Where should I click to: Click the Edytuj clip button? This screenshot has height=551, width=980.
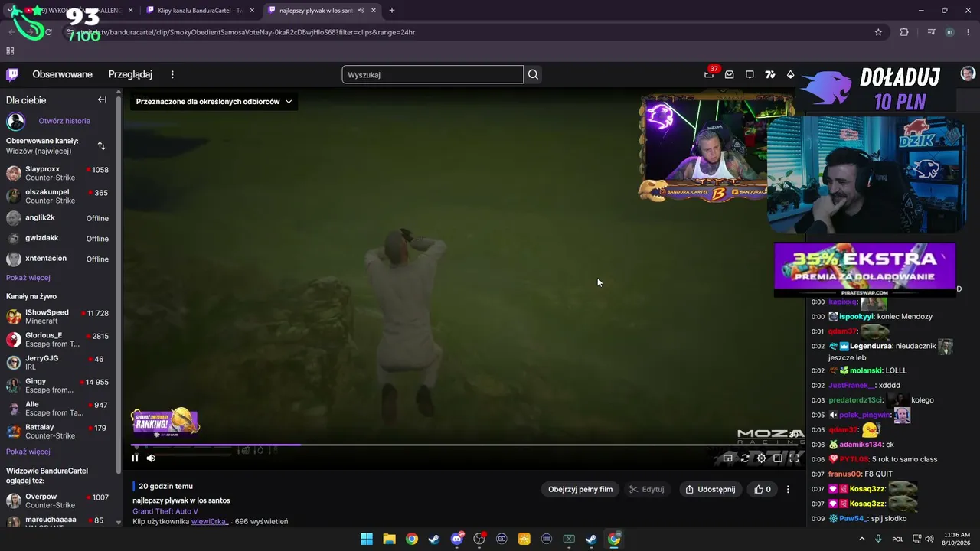(647, 489)
